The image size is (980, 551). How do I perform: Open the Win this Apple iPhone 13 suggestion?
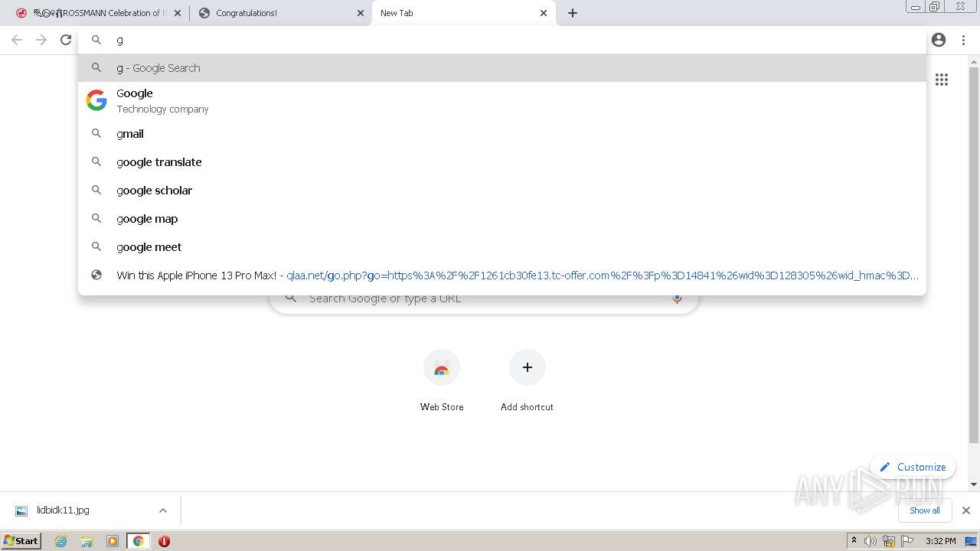(502, 275)
